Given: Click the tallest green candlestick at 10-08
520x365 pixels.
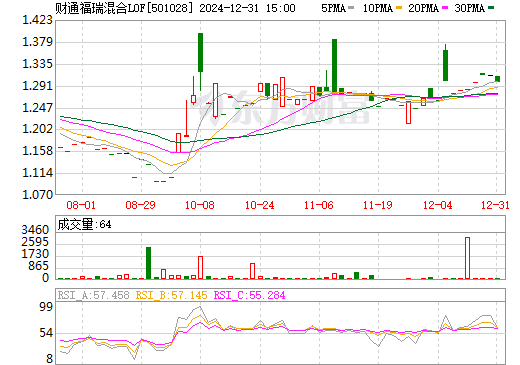Looking at the screenshot, I should [x=200, y=52].
